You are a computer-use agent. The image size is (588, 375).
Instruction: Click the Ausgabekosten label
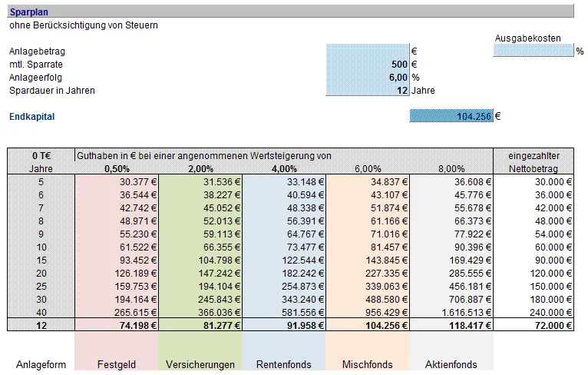click(527, 38)
